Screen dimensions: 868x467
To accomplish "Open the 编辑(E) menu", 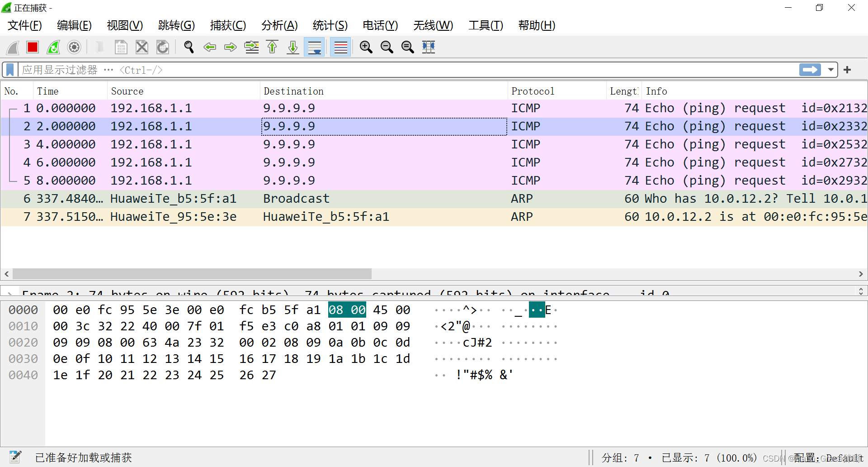I will [75, 25].
